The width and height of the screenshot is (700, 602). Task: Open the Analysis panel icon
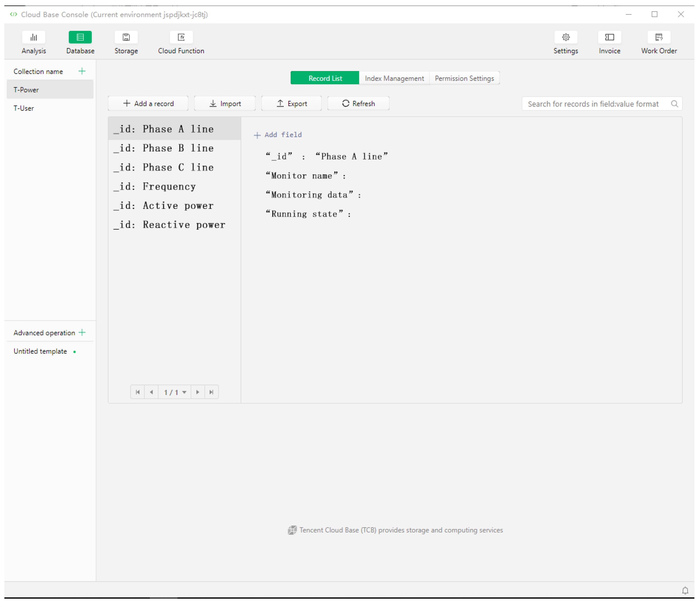pyautogui.click(x=34, y=37)
